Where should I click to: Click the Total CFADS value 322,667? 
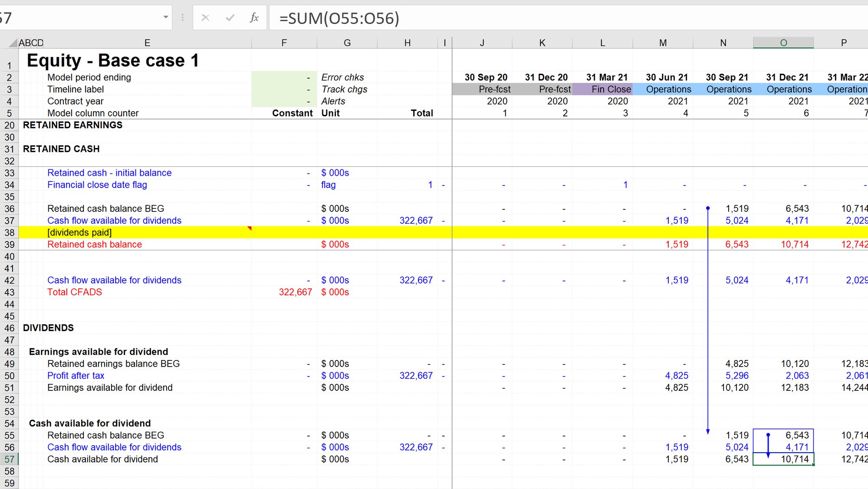point(295,292)
